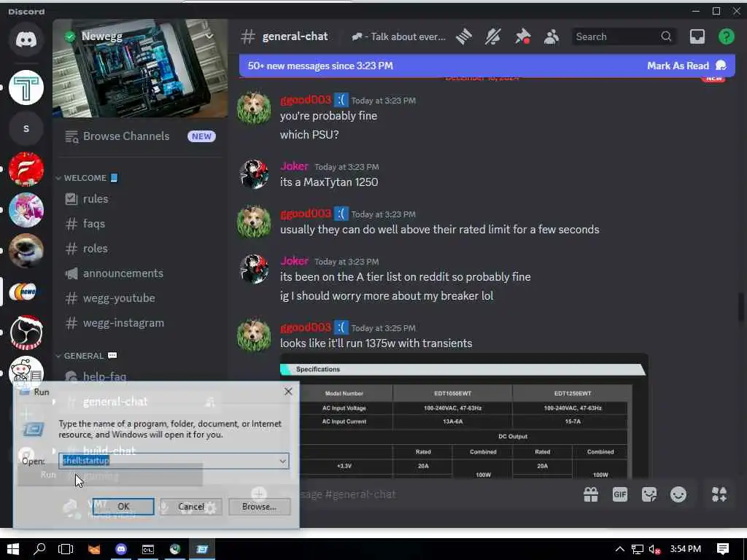
Task: Open the green Help icon
Action: (x=726, y=36)
